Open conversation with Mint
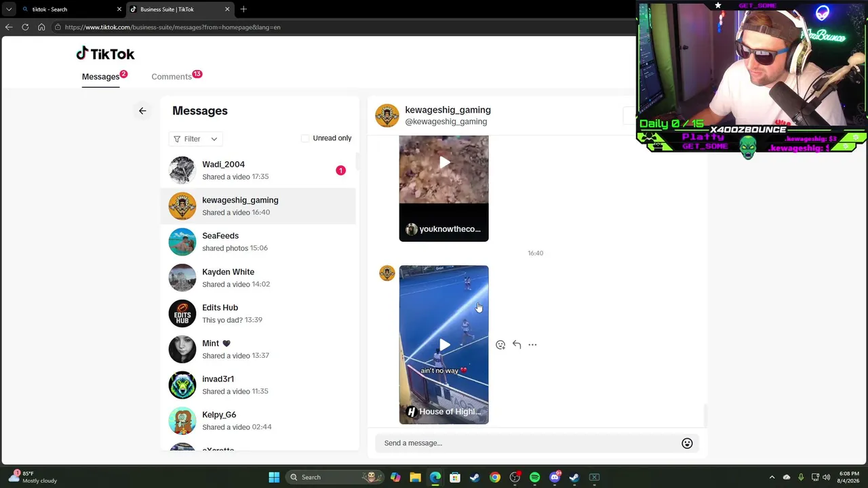The image size is (868, 488). pyautogui.click(x=258, y=349)
